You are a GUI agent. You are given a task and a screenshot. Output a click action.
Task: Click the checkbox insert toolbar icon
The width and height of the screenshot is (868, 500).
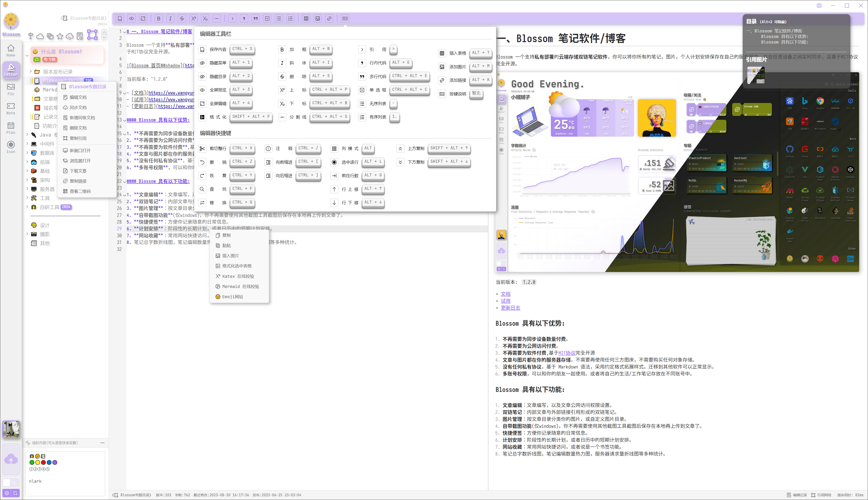(267, 19)
